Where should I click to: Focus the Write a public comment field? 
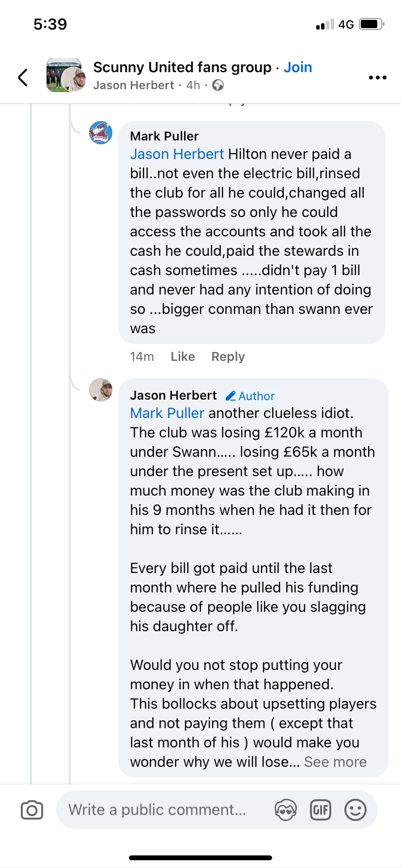160,810
